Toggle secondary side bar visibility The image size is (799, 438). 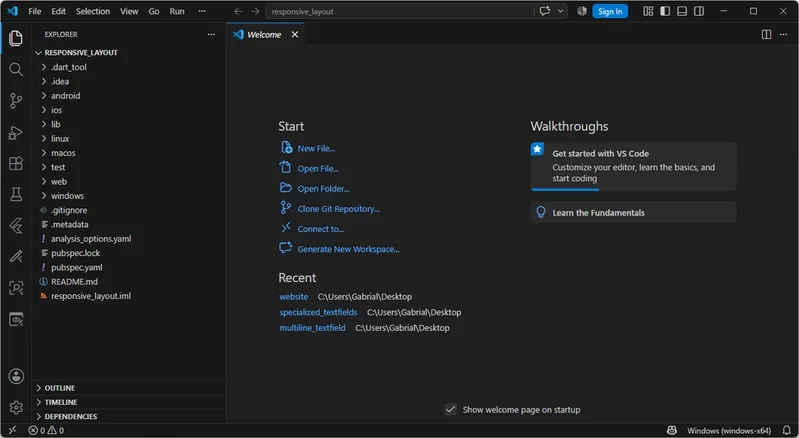pyautogui.click(x=699, y=11)
